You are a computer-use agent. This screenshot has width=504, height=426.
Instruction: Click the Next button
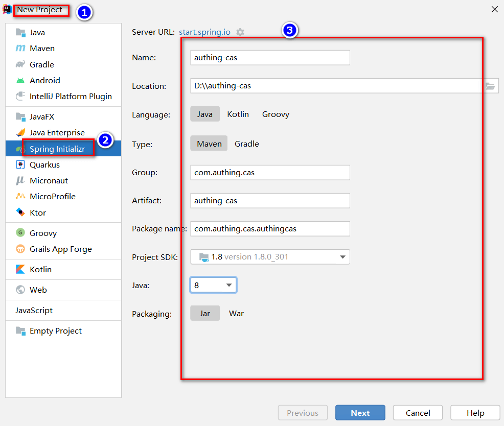(x=360, y=413)
